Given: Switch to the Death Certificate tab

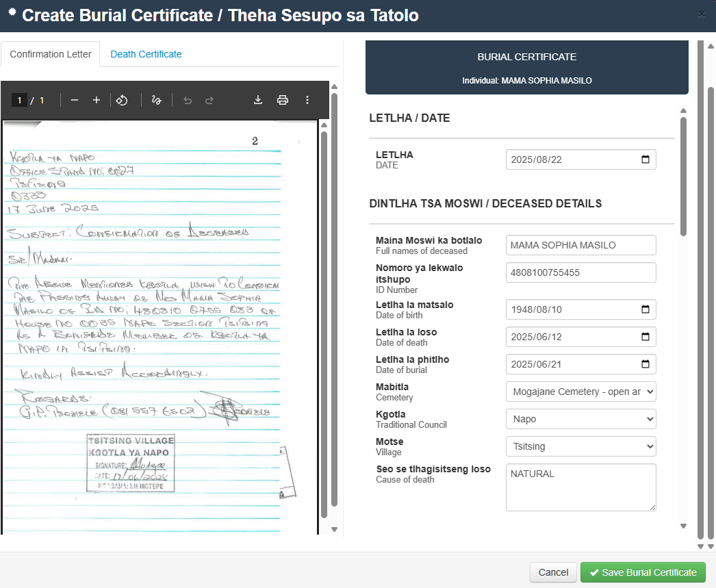Looking at the screenshot, I should click(x=146, y=54).
